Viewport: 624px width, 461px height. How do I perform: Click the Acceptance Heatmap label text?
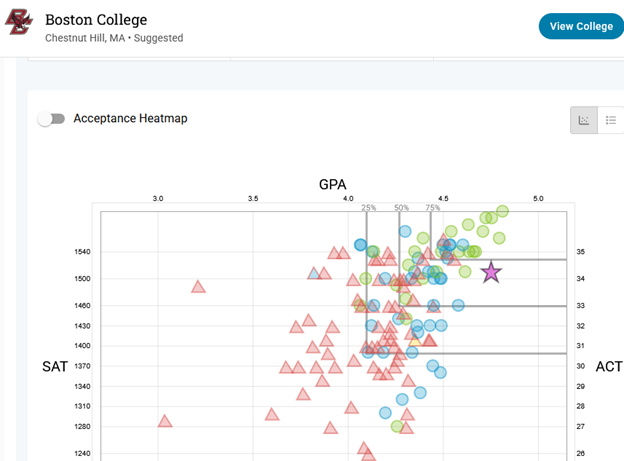[x=130, y=118]
